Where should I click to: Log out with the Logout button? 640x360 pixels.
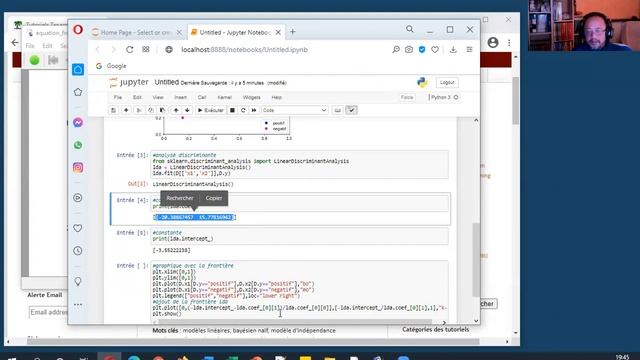tap(447, 82)
